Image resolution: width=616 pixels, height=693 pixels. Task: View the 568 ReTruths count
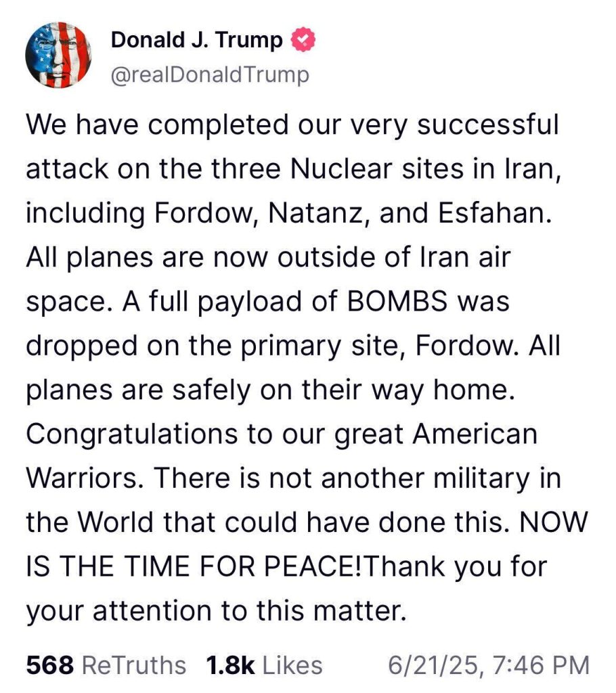[x=49, y=665]
